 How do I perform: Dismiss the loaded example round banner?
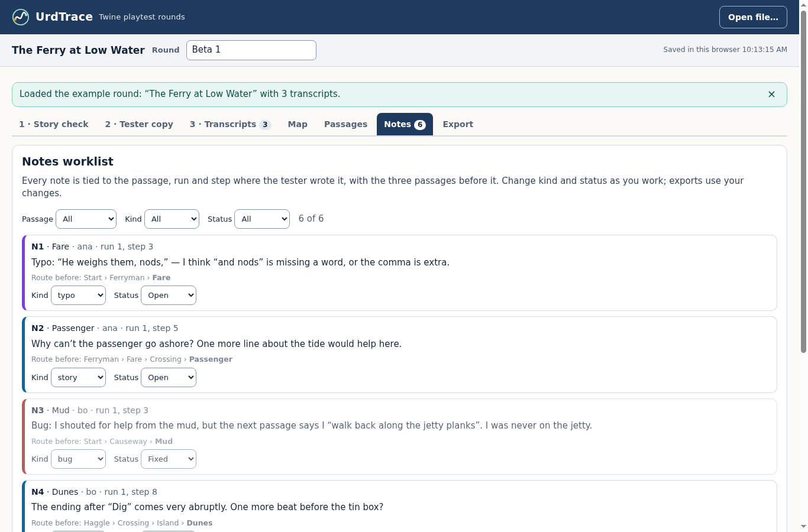(771, 94)
